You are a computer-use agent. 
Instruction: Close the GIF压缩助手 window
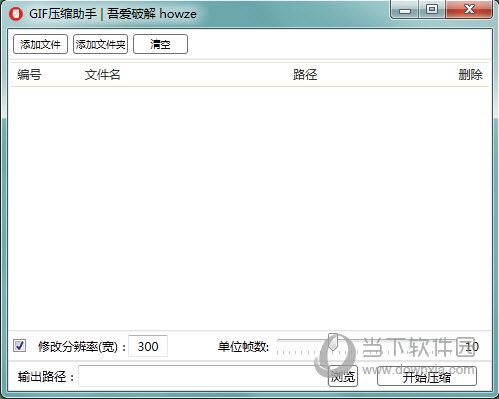(x=469, y=9)
